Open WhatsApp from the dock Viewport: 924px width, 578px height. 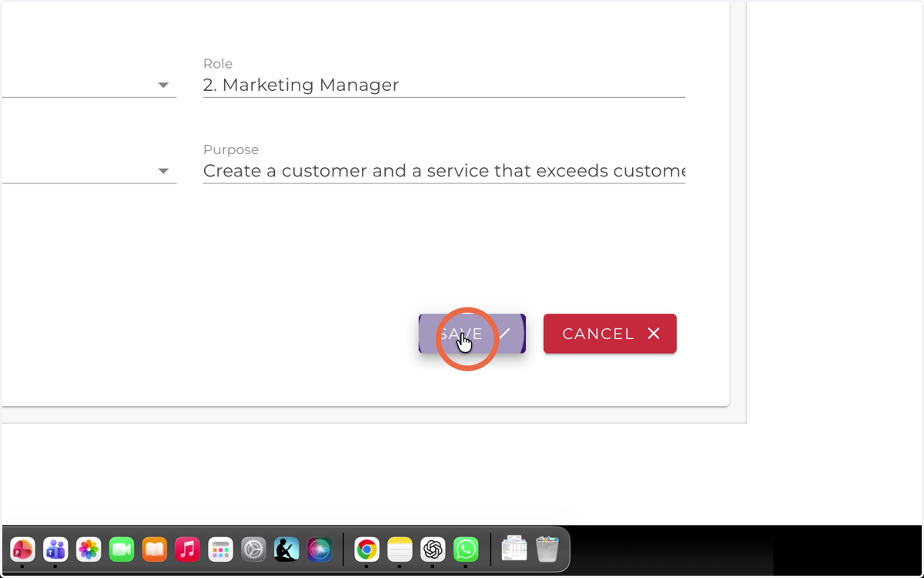click(466, 549)
